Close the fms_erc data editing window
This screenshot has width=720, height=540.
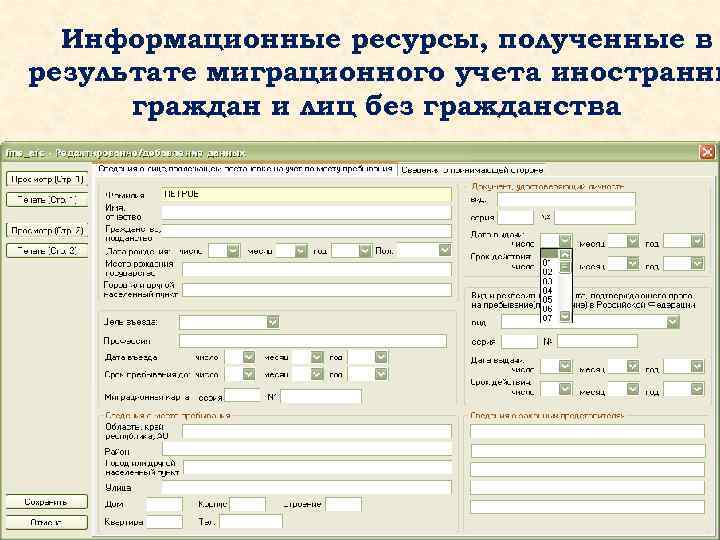(x=707, y=152)
